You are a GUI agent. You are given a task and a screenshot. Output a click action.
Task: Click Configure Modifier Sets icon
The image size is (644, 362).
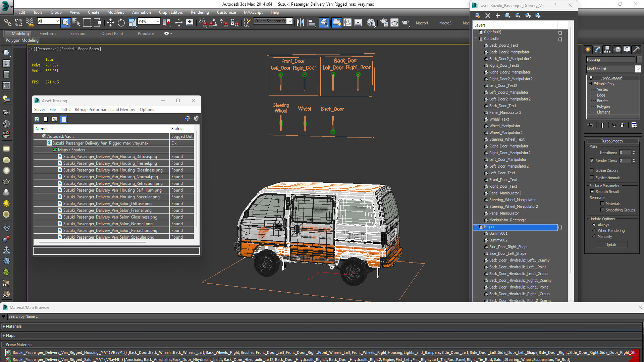pos(634,125)
